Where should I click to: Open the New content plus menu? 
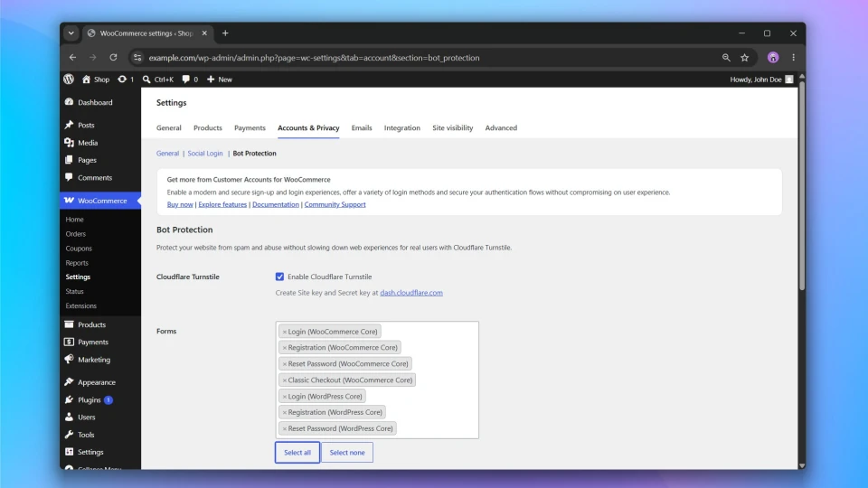point(219,80)
